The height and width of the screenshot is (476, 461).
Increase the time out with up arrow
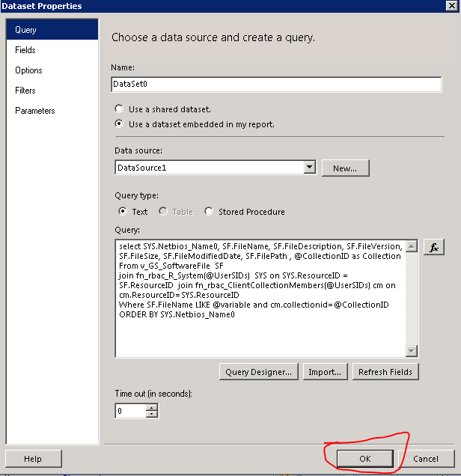[x=151, y=407]
